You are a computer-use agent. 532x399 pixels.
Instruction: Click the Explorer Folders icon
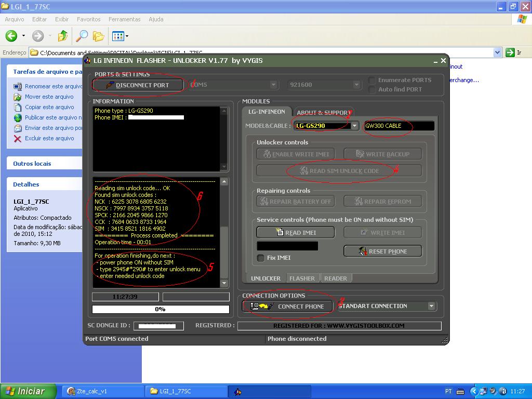click(x=98, y=36)
